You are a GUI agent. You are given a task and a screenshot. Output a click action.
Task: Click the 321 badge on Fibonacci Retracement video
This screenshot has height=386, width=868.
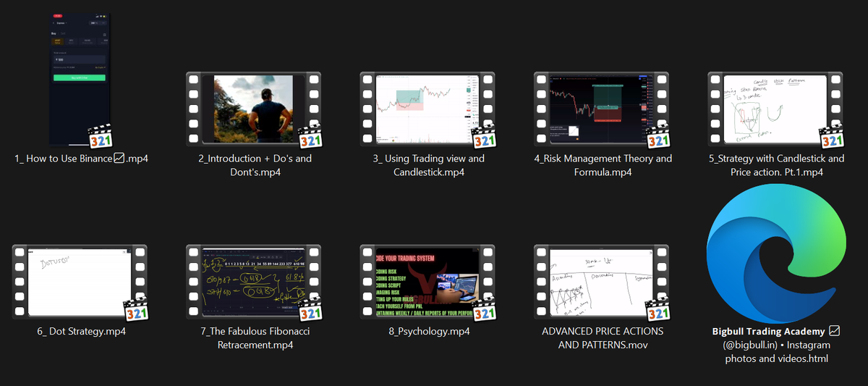[310, 309]
